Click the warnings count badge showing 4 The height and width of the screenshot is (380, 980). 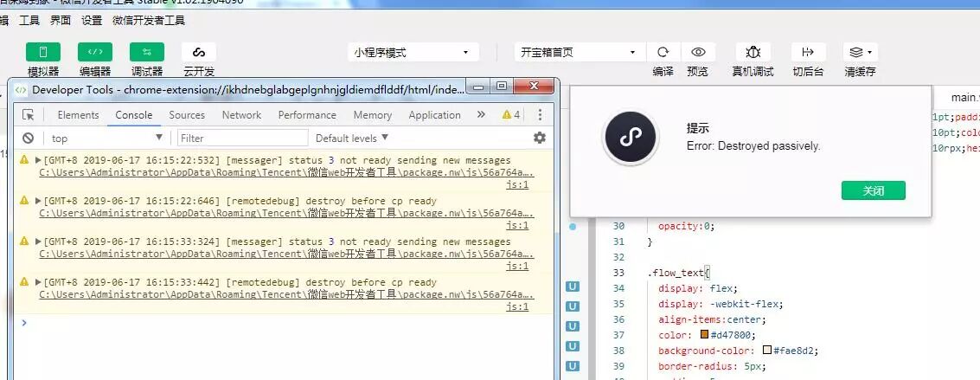tap(511, 115)
